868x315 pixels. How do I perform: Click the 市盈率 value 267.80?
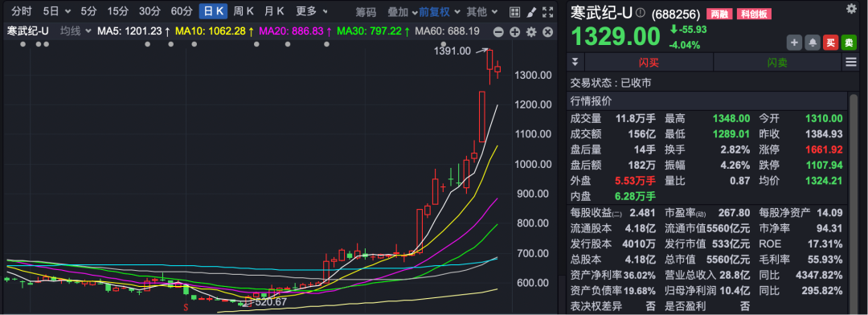[734, 213]
